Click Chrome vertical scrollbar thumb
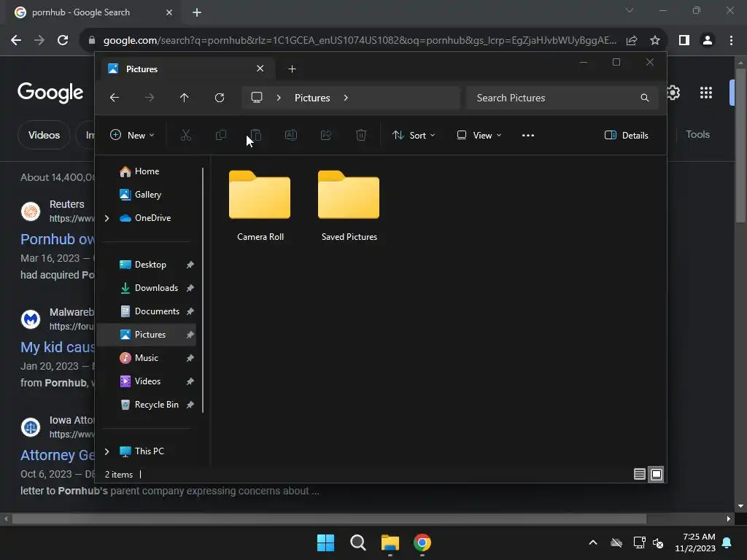 point(740,145)
